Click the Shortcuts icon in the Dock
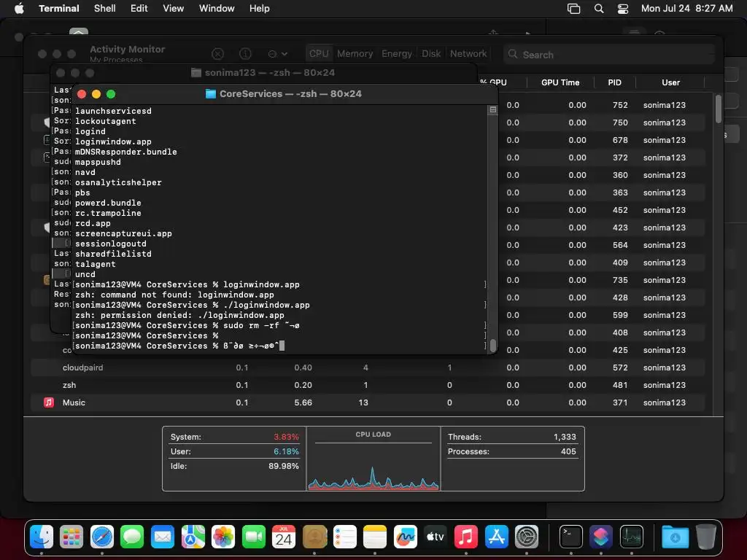Screen dimensions: 747x560 coord(601,537)
